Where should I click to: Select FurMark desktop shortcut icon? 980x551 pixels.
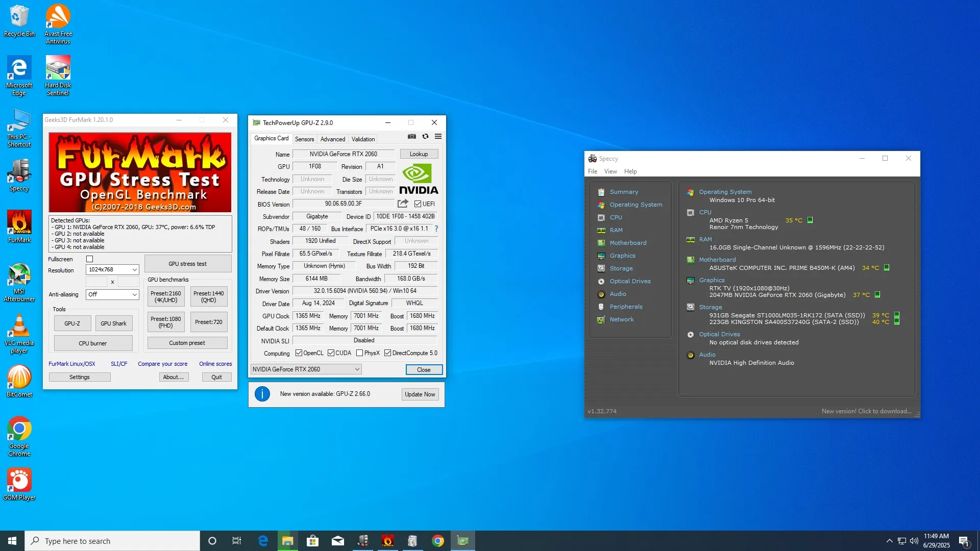[x=19, y=227]
